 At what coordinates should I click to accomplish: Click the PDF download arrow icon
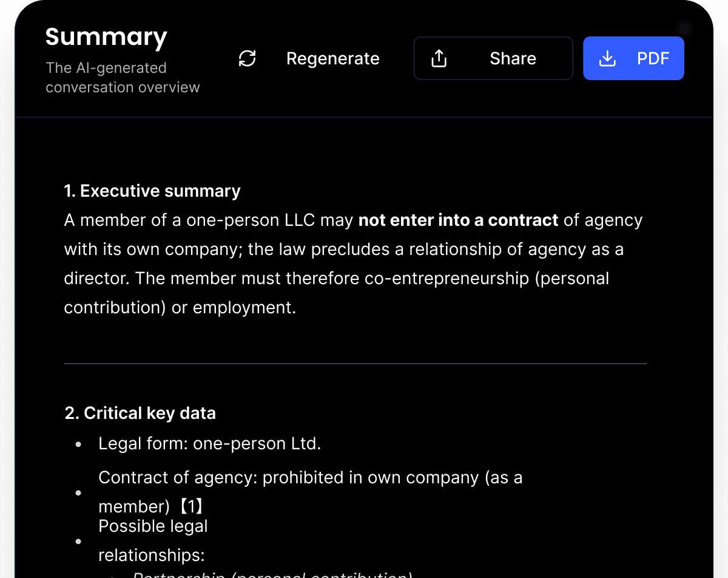coord(607,58)
